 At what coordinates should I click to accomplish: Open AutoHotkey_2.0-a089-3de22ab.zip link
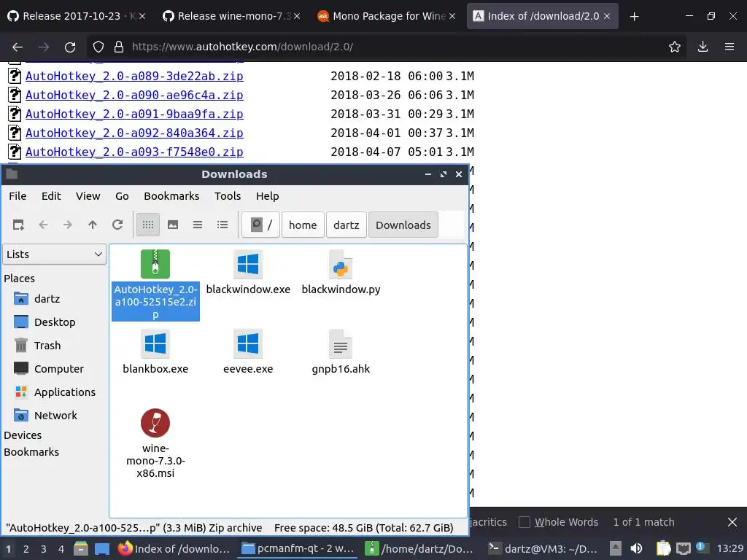[134, 76]
